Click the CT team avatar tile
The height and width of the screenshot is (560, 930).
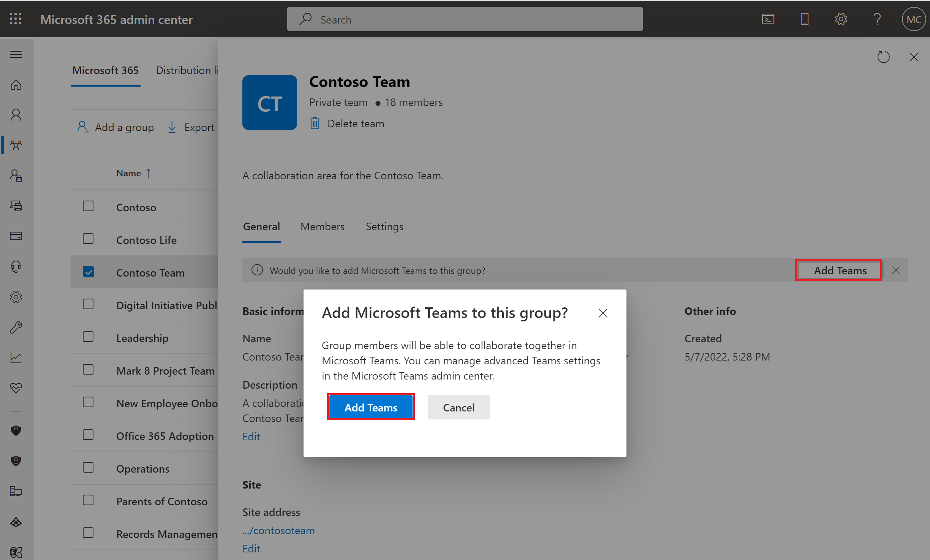(269, 103)
